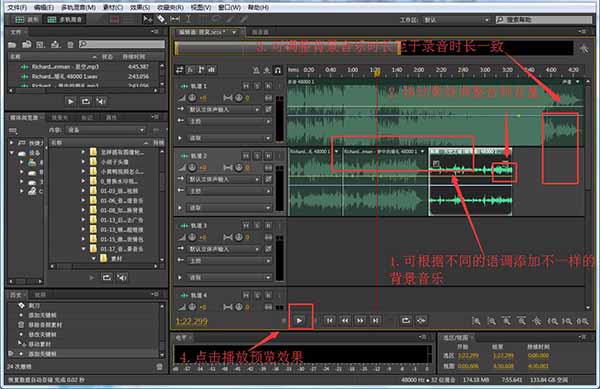Open the 窗口(W) menu
Image resolution: width=600 pixels, height=389 pixels.
[229, 7]
